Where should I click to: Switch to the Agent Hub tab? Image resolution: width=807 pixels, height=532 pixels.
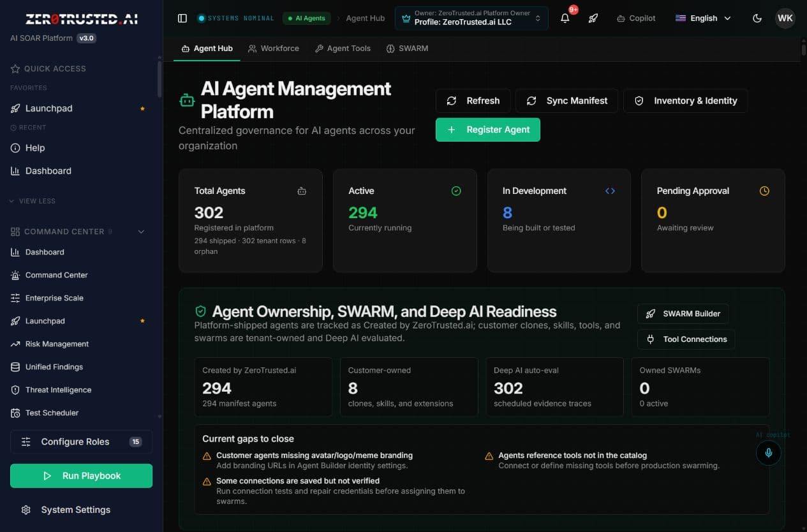[207, 48]
